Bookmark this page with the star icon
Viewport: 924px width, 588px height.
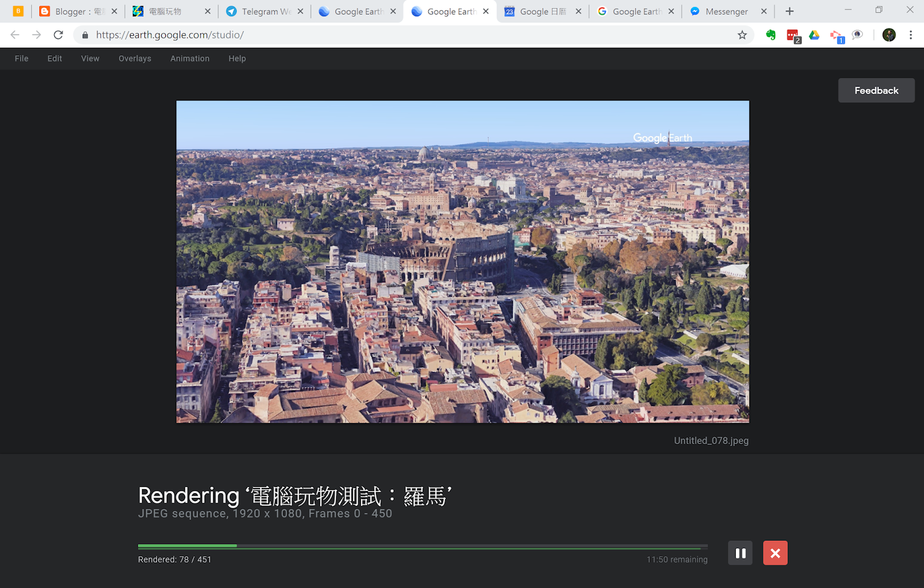coord(742,35)
